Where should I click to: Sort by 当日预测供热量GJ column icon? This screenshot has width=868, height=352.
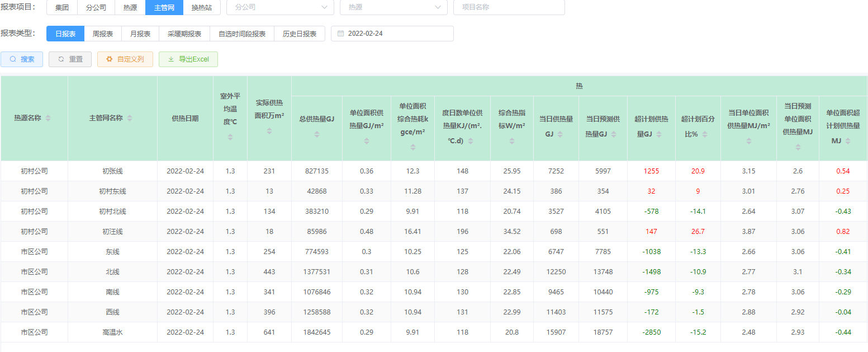614,134
